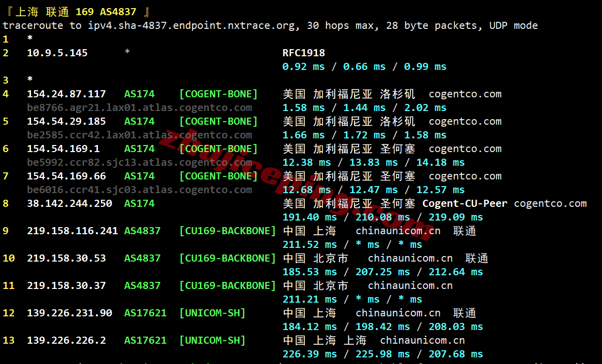Click hostname be2585.ccr42.lax01.atlas.cogentco.com
Image resolution: width=602 pixels, height=364 pixels.
(x=139, y=135)
